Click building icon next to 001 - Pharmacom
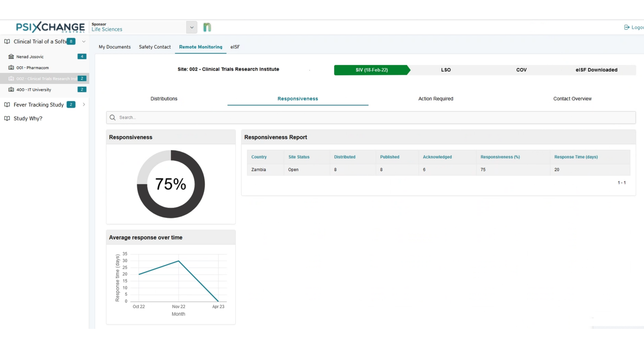Image resolution: width=644 pixels, height=348 pixels. coord(11,68)
